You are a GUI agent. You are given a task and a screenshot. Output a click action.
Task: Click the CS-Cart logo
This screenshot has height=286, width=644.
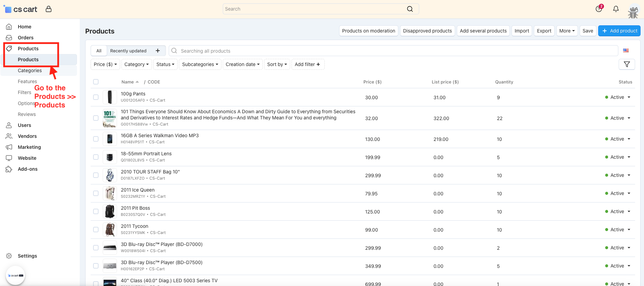pyautogui.click(x=21, y=9)
